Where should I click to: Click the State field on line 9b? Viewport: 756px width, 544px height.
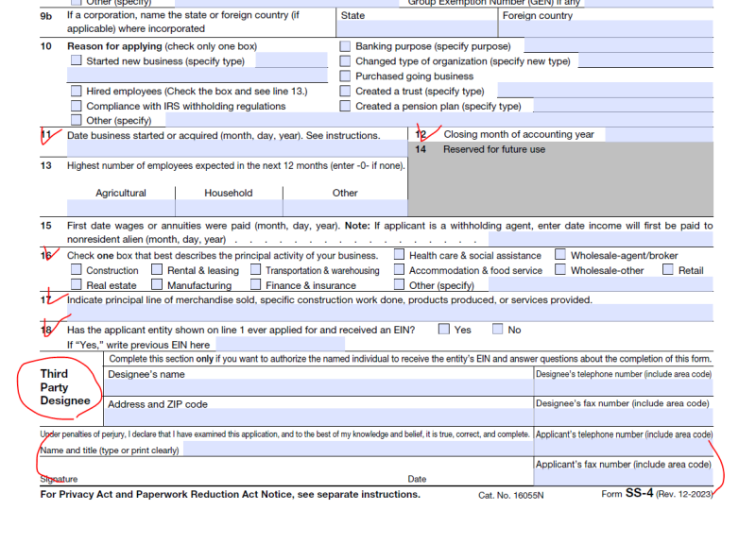[417, 29]
